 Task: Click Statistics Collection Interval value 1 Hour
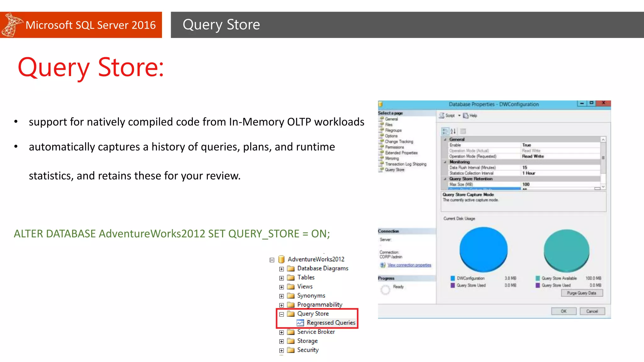tap(528, 173)
